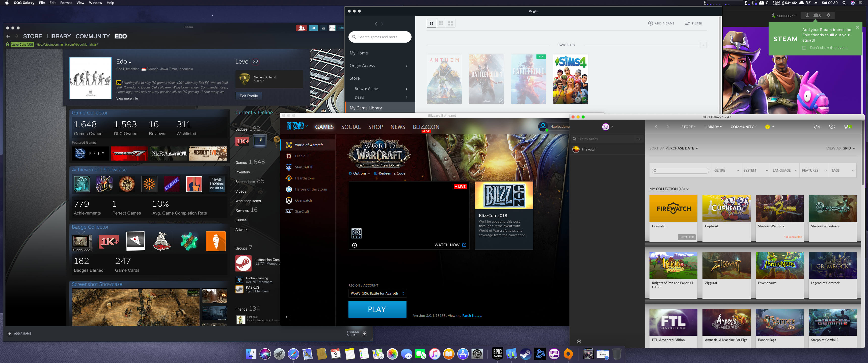Click Edit Profile button in Steam
Viewport: 868px width, 363px height.
[249, 96]
